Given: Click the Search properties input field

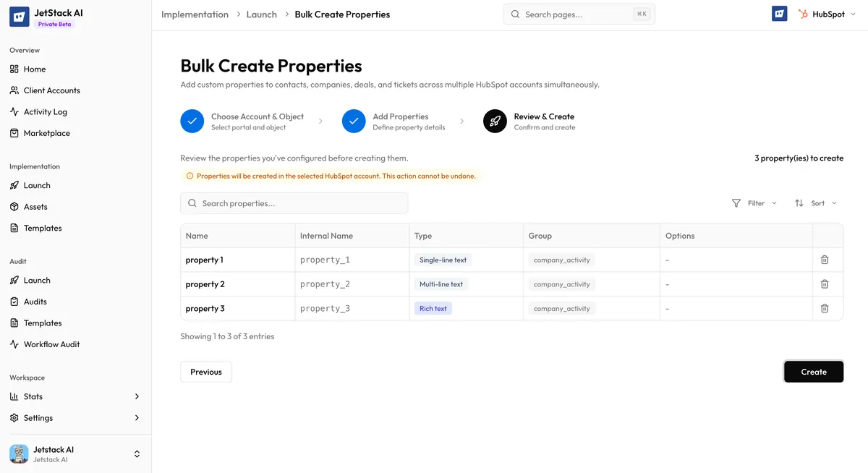Looking at the screenshot, I should pos(294,203).
